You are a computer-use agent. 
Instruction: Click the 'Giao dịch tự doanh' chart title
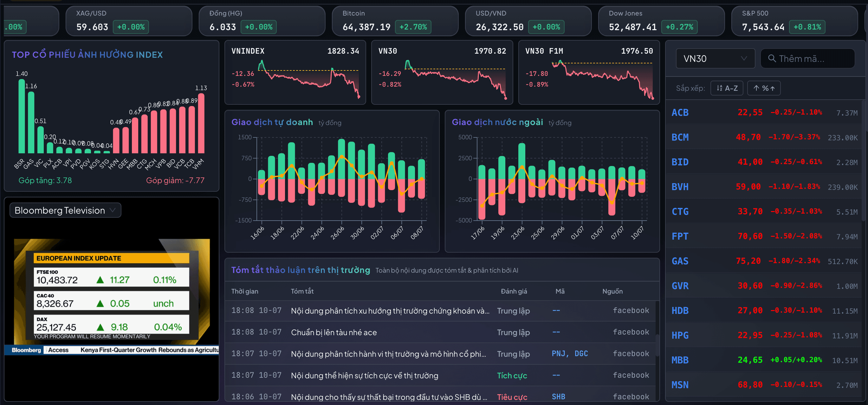tap(272, 123)
